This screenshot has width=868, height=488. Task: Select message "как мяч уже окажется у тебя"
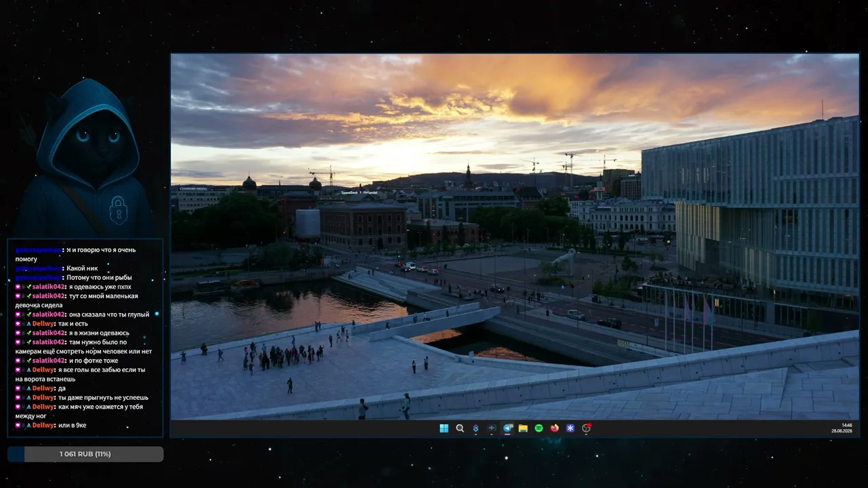pos(101,407)
